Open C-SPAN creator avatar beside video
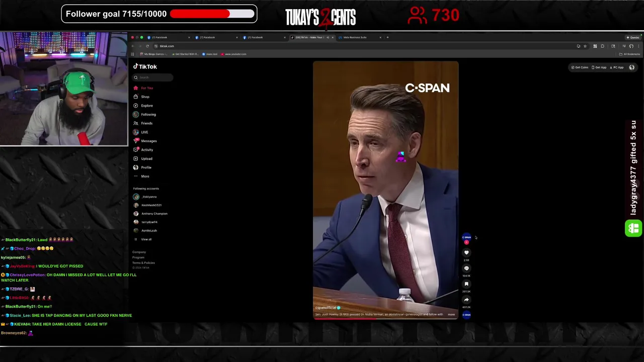 point(466,237)
